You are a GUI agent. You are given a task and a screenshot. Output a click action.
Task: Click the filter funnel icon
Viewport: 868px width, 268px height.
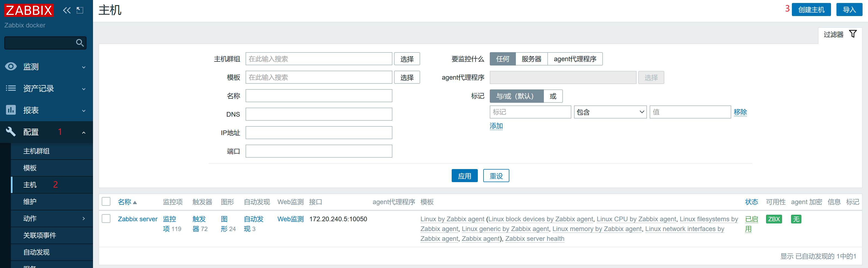853,34
